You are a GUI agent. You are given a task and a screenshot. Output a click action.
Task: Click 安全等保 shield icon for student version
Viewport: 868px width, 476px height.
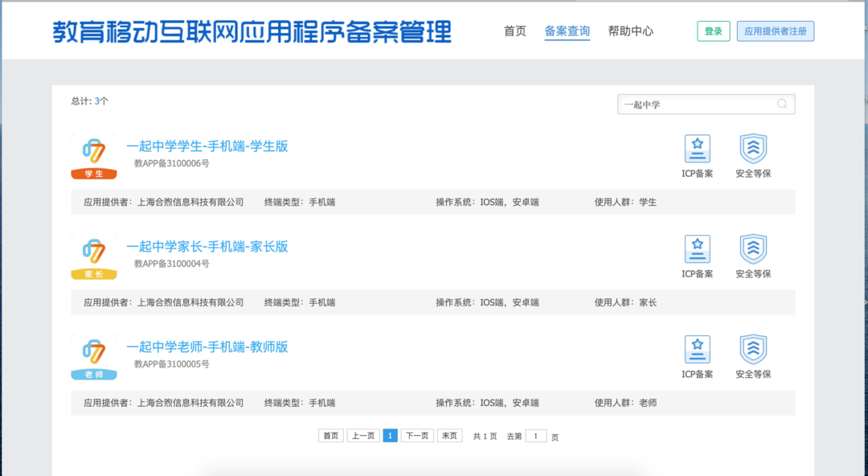[x=753, y=149]
